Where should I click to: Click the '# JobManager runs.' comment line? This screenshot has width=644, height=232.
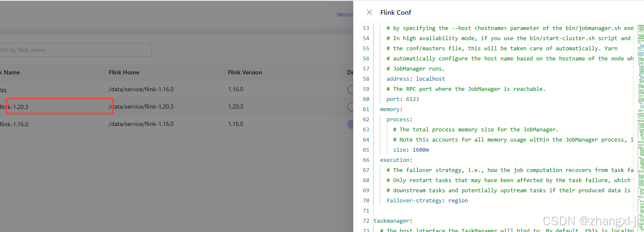point(416,68)
